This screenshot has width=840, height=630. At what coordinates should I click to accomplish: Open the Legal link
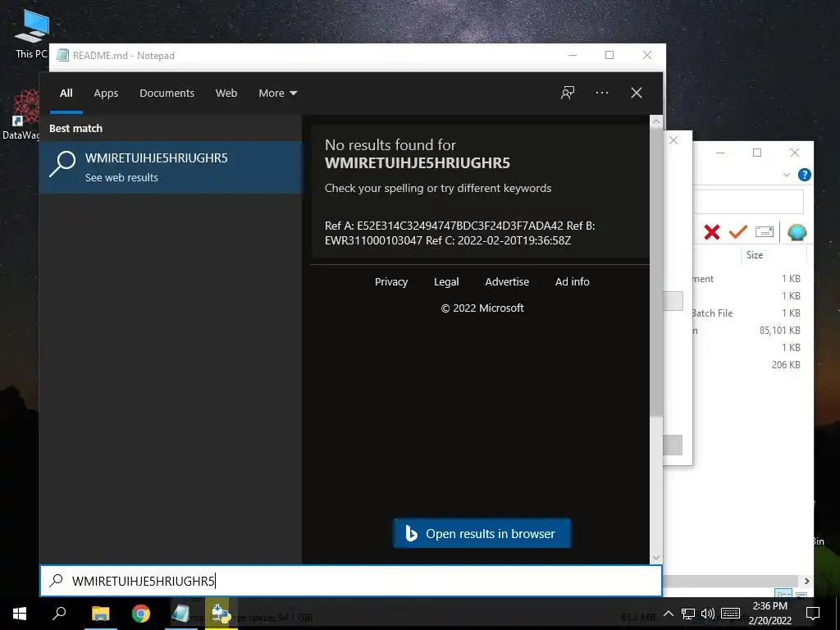[x=446, y=282]
